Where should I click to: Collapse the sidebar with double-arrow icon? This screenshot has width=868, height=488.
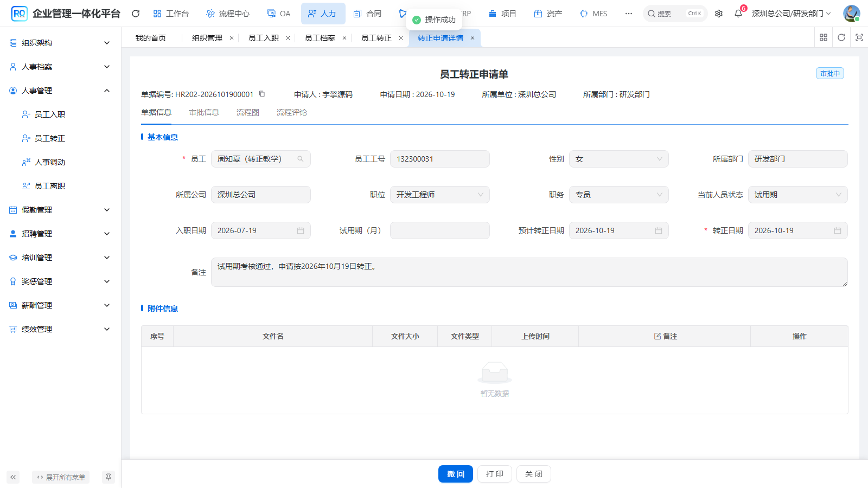(x=13, y=477)
